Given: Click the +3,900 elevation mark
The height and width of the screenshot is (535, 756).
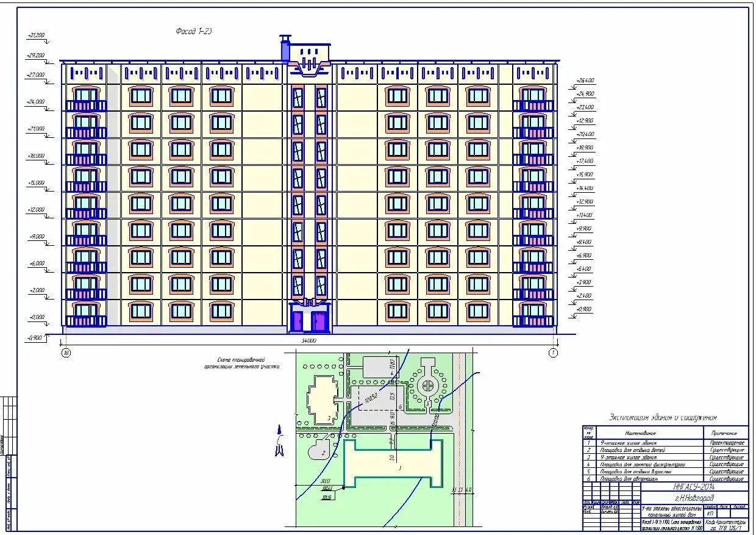Looking at the screenshot, I should point(585,282).
